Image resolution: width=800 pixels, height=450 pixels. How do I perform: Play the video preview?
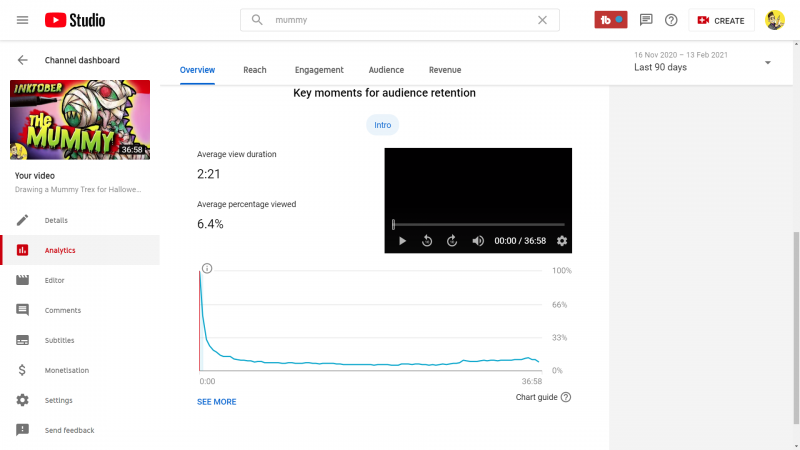[402, 241]
